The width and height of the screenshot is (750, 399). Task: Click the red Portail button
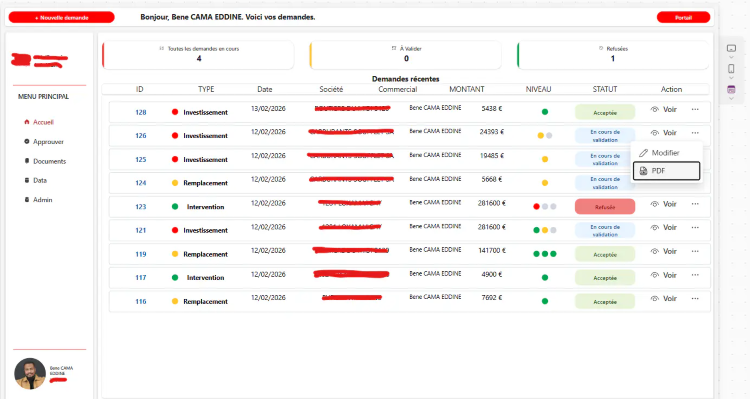click(x=684, y=18)
